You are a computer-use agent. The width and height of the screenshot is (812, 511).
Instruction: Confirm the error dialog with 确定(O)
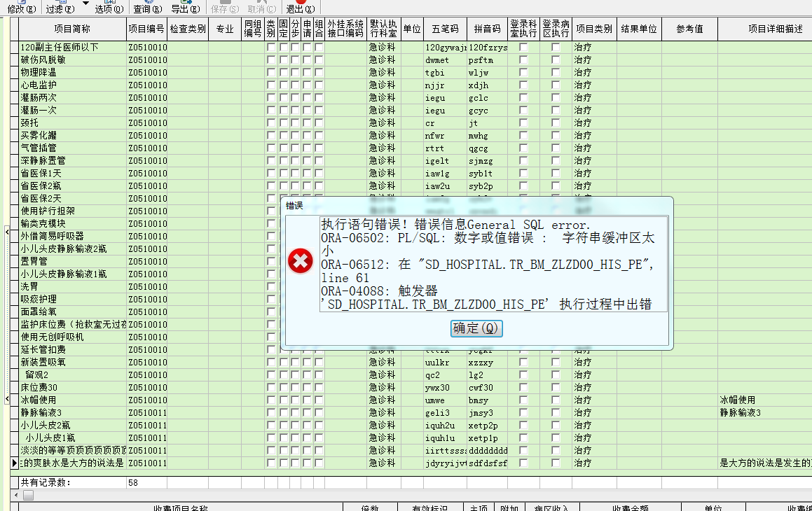pos(476,328)
